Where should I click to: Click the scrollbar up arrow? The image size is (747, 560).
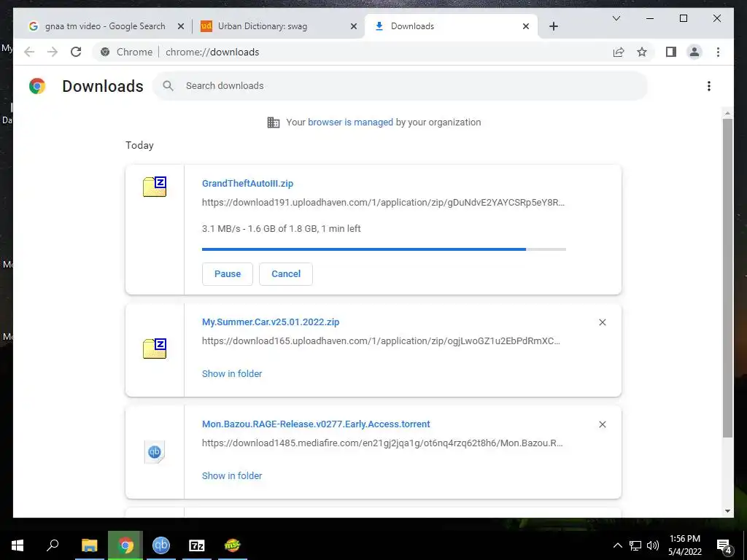click(x=727, y=113)
